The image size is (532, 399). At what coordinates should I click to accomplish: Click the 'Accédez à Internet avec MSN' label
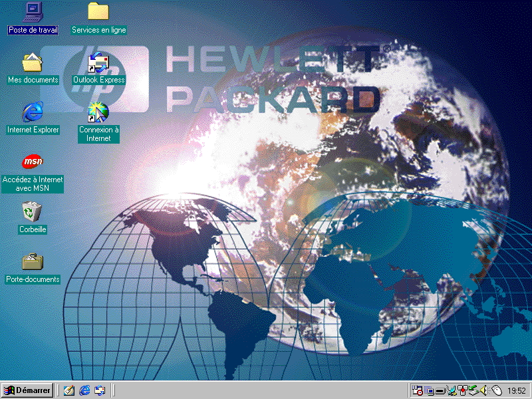pyautogui.click(x=33, y=184)
